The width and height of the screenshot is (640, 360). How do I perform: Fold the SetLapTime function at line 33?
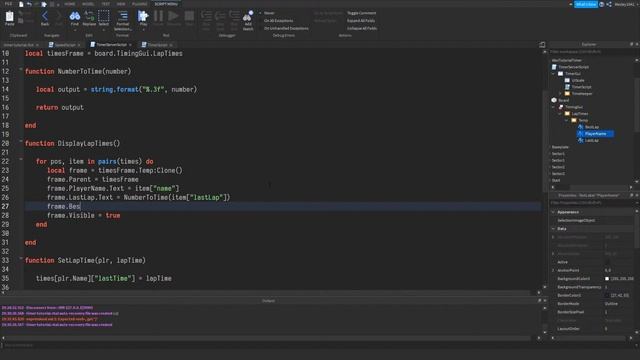coord(21,258)
